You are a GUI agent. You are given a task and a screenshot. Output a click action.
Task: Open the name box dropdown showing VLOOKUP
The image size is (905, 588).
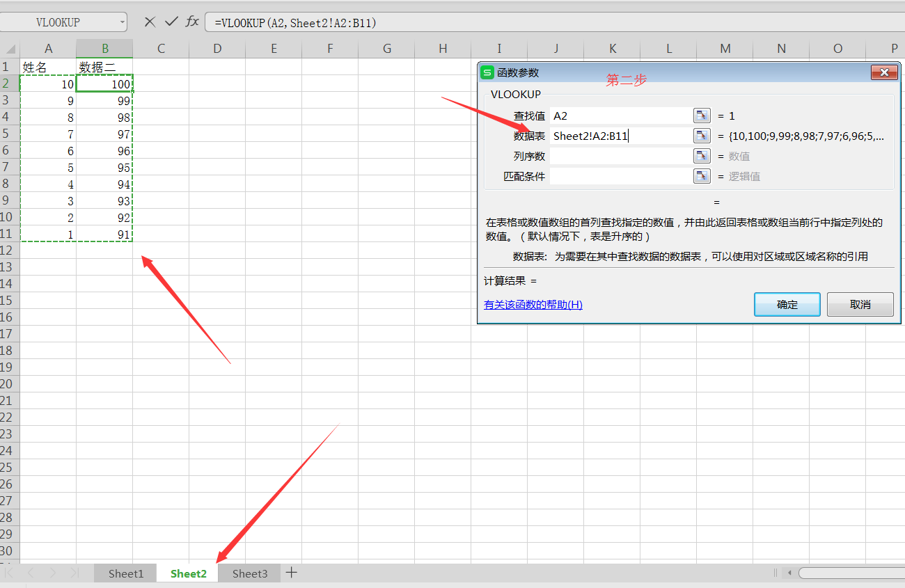click(x=123, y=22)
